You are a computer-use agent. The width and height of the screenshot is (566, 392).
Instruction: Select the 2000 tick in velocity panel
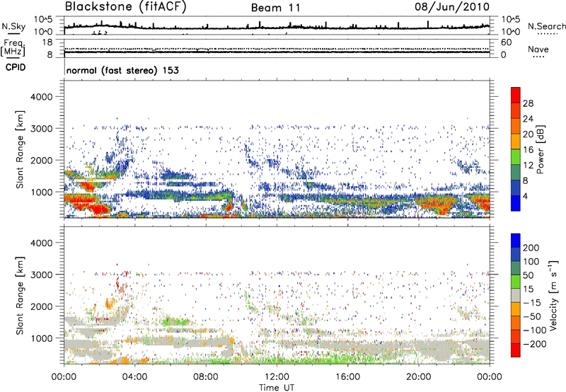pos(41,306)
